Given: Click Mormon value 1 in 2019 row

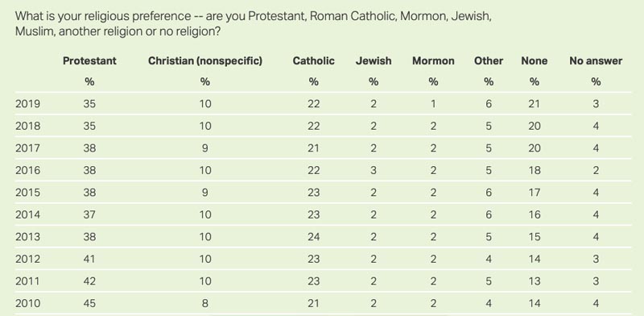Looking at the screenshot, I should pyautogui.click(x=433, y=104).
